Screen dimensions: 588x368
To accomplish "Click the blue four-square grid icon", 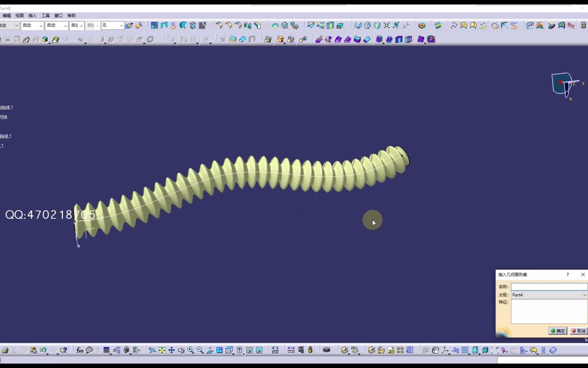I will 154,26.
